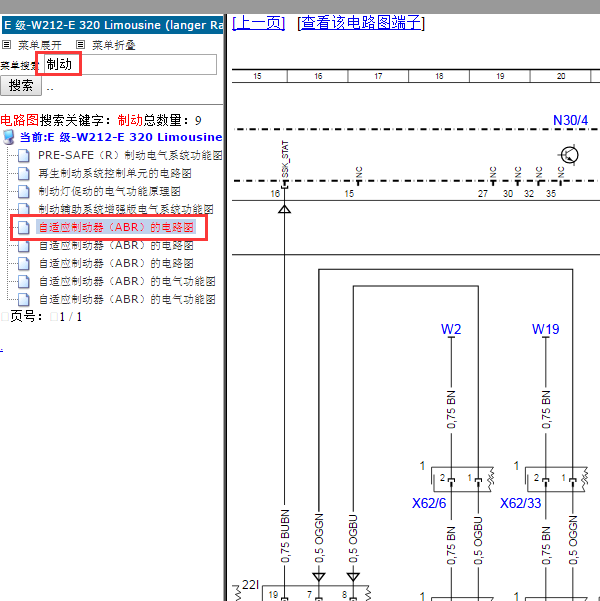Click the 菜单折叠 collapse-menu icon

[81, 45]
